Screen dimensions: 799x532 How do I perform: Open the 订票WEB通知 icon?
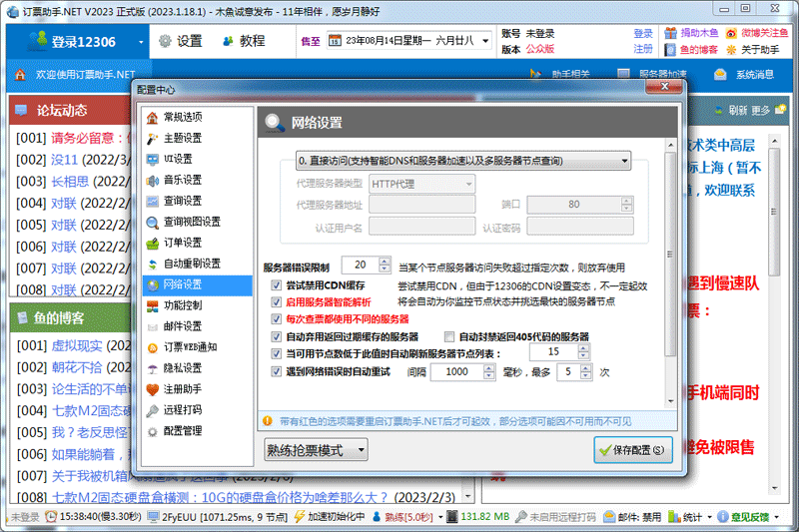tap(153, 347)
